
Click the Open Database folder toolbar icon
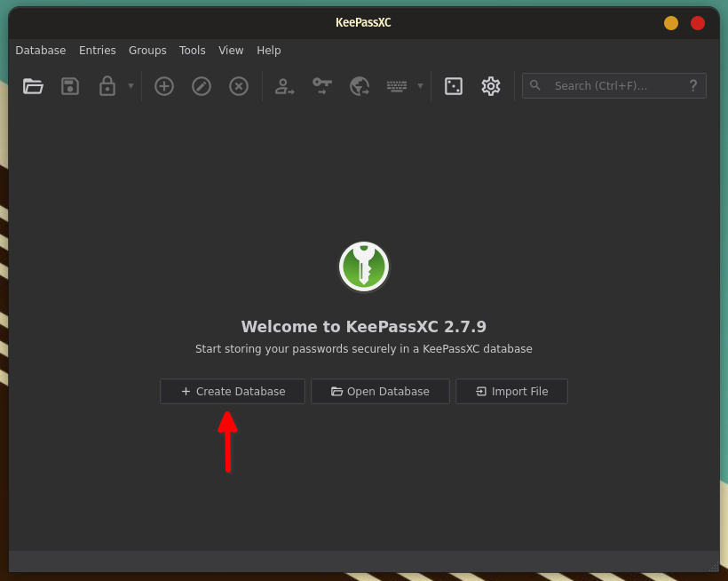(x=33, y=86)
